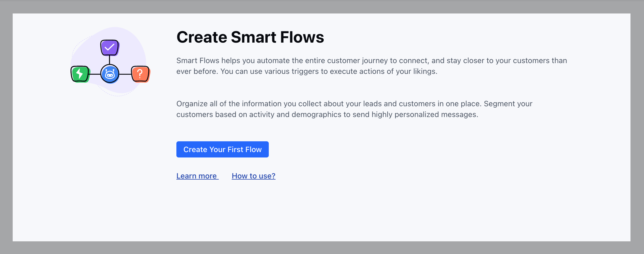The image size is (644, 254).
Task: Click the gray backdrop strip right of panel
Action: (637, 127)
